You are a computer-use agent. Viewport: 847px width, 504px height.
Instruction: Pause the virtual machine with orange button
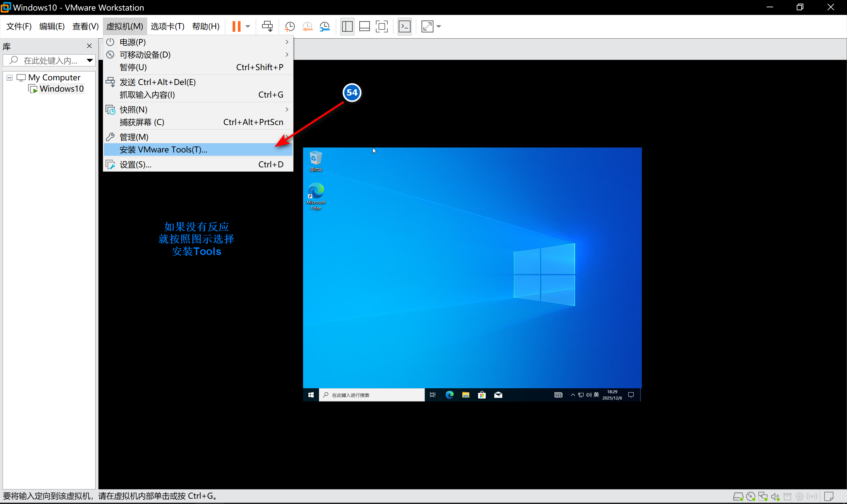coord(236,26)
